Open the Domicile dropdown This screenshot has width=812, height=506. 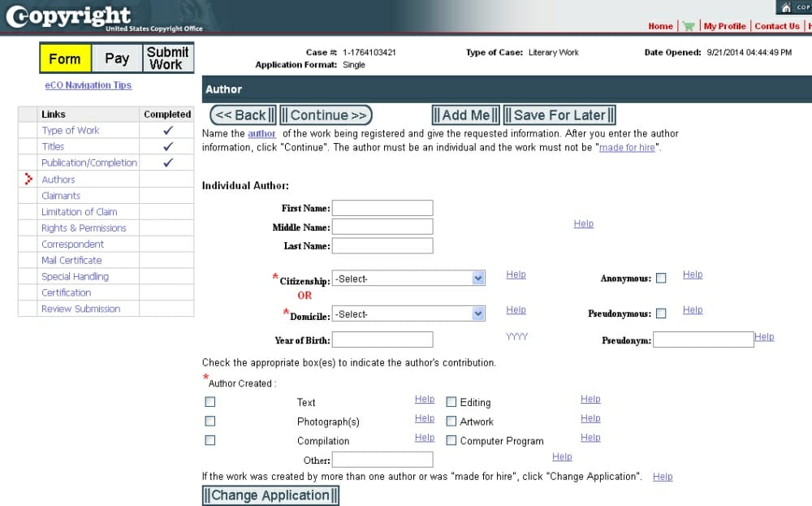pos(408,314)
